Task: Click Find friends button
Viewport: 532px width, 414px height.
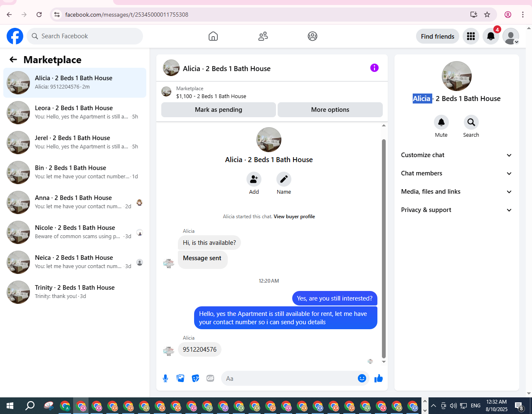Action: tap(438, 36)
